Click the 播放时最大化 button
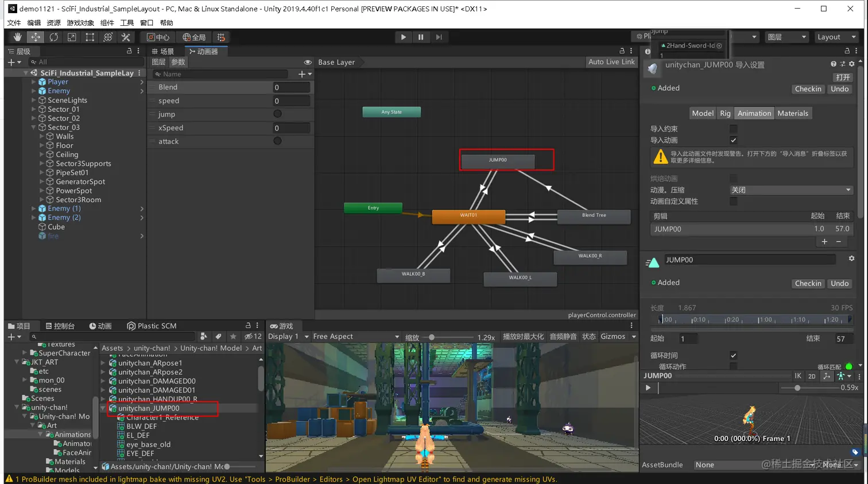Image resolution: width=868 pixels, height=484 pixels. 523,336
